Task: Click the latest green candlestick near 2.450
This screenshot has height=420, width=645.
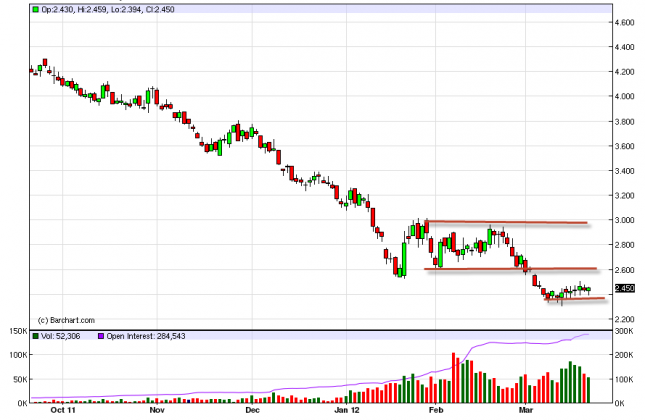Action: [x=589, y=290]
